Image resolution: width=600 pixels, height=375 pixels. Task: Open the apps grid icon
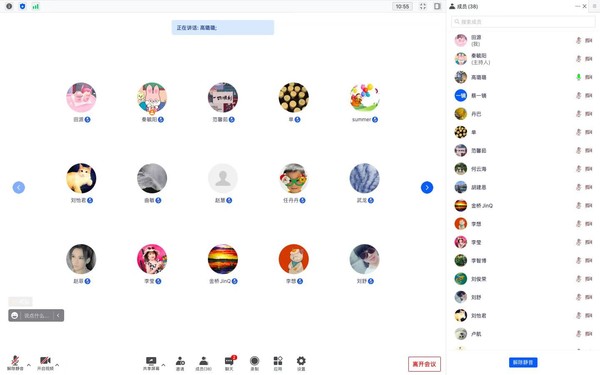(278, 363)
